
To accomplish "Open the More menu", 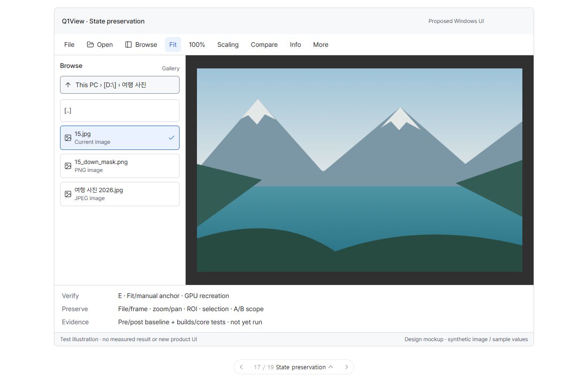I will coord(321,45).
